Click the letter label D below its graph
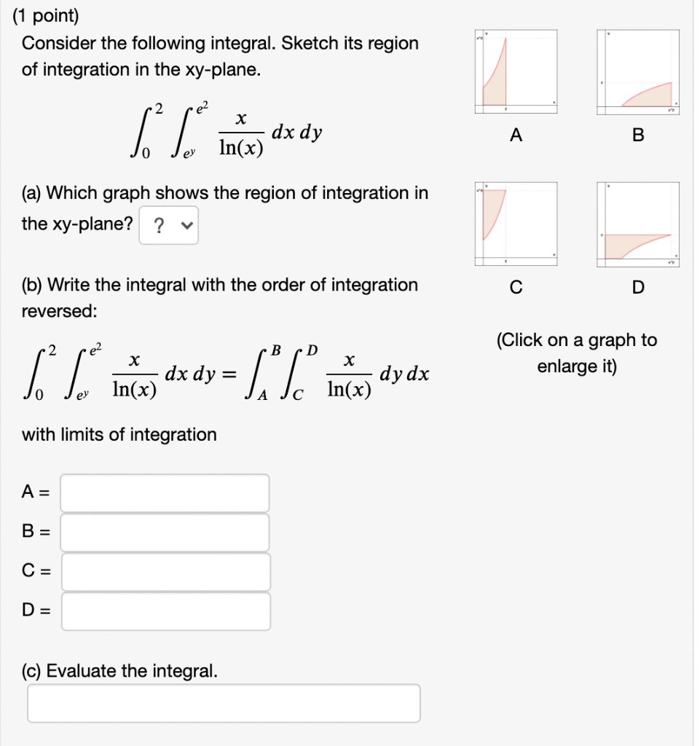The image size is (700, 746). pos(638,287)
